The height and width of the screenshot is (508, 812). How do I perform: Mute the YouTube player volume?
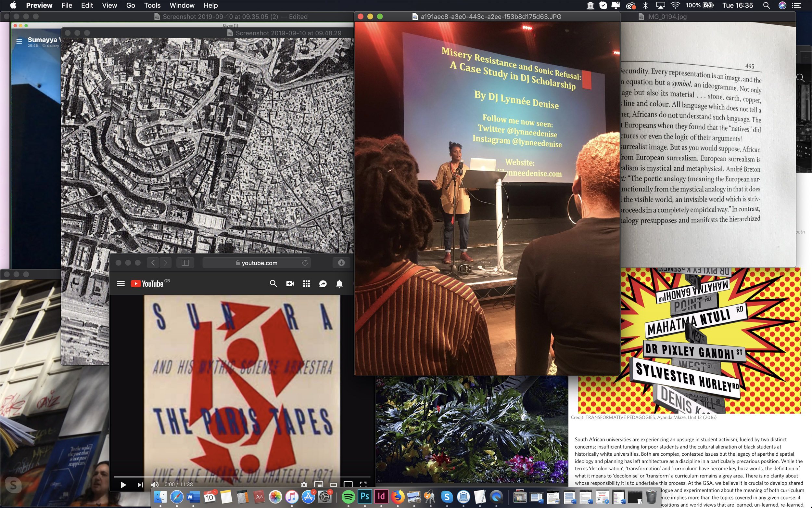click(154, 485)
